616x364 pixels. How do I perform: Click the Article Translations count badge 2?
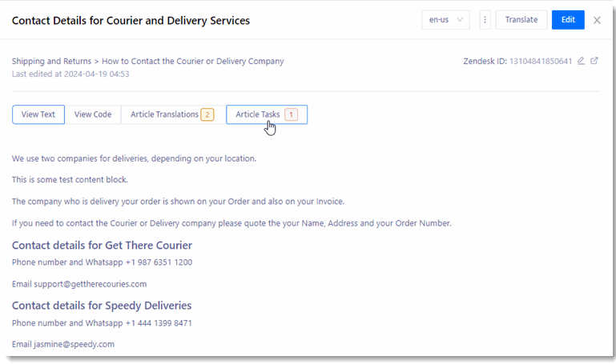207,114
